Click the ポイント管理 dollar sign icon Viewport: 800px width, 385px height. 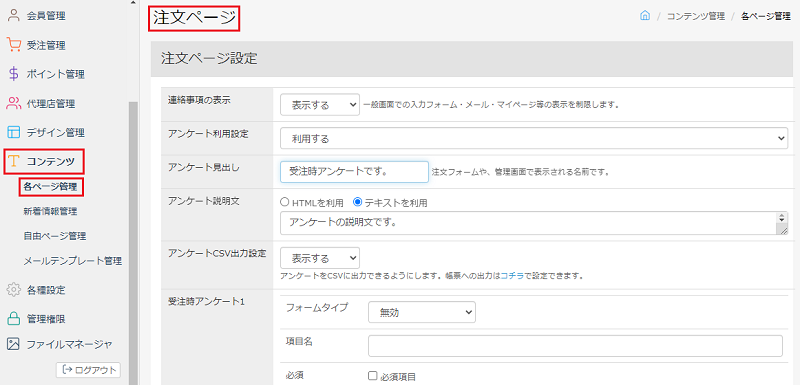pos(14,74)
